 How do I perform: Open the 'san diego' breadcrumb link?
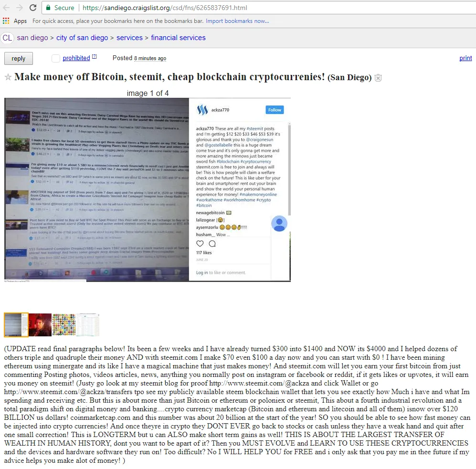tap(32, 38)
